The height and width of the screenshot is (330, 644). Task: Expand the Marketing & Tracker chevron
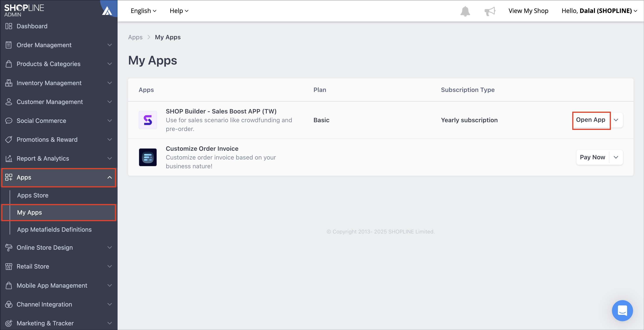tap(109, 323)
